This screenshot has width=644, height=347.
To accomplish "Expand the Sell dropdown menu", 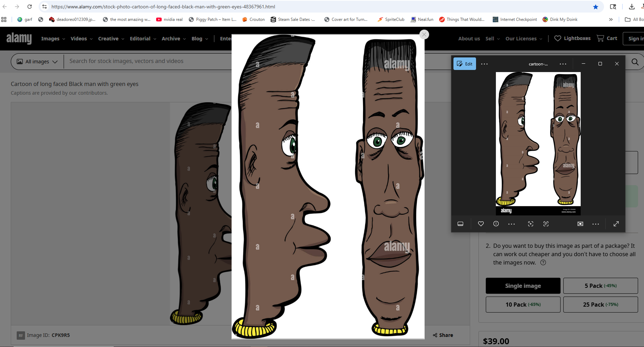I will (493, 39).
